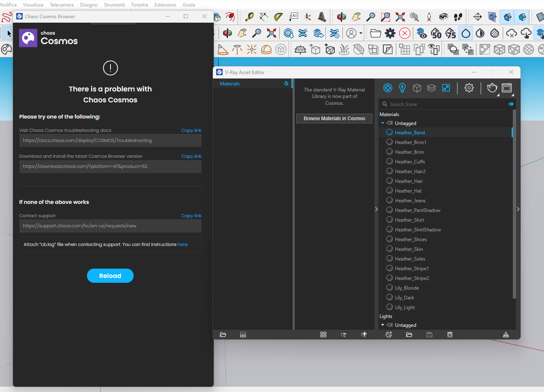Copy link for latest Cosmos Browser download
Viewport: 544px width, 392px height.
coord(191,156)
